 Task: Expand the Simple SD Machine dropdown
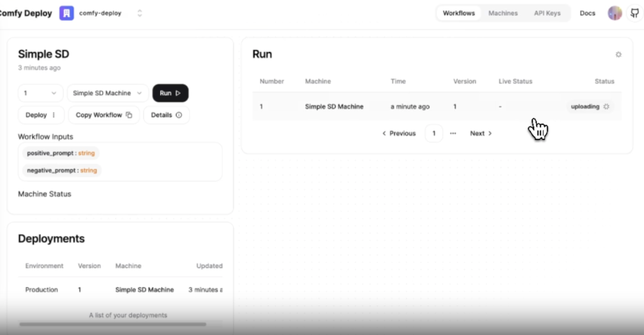click(x=107, y=93)
